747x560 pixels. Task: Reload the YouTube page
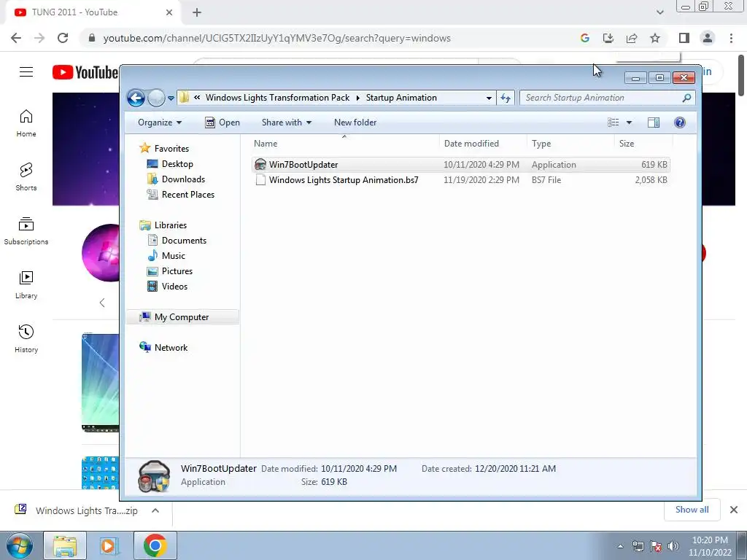pyautogui.click(x=63, y=38)
